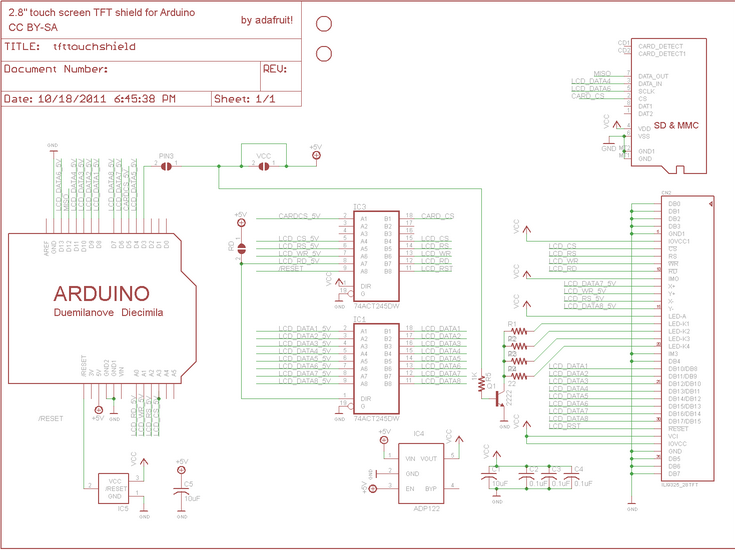The height and width of the screenshot is (550, 735).
Task: Click the SCLK pin on SD socket
Action: [x=646, y=91]
